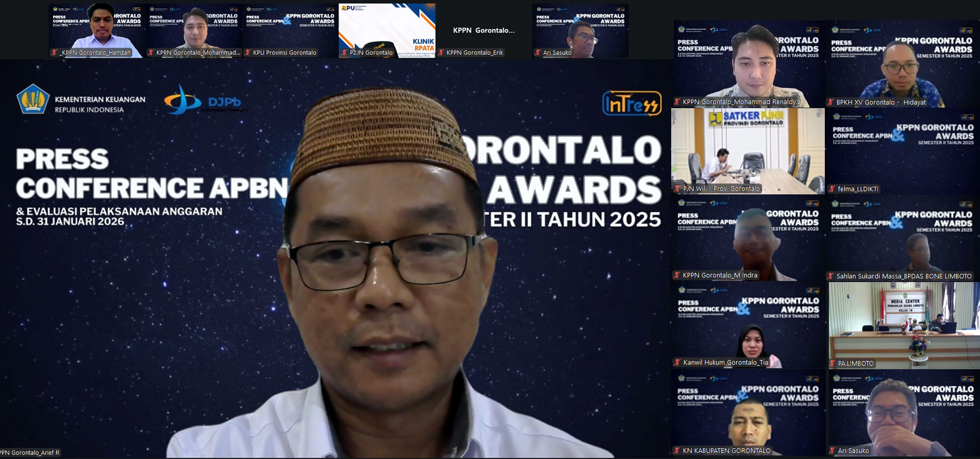Select the KPPN Gorontalo_Erik participant tile

click(483, 31)
